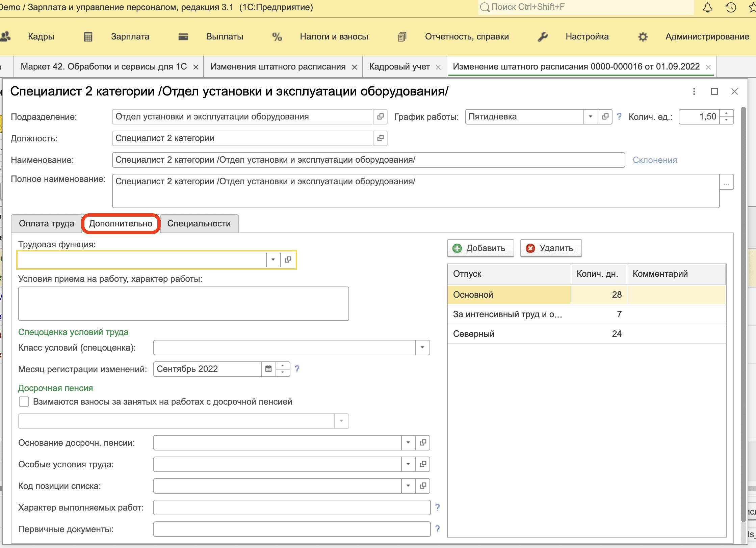
Task: Click the Добавить button
Action: coord(480,248)
